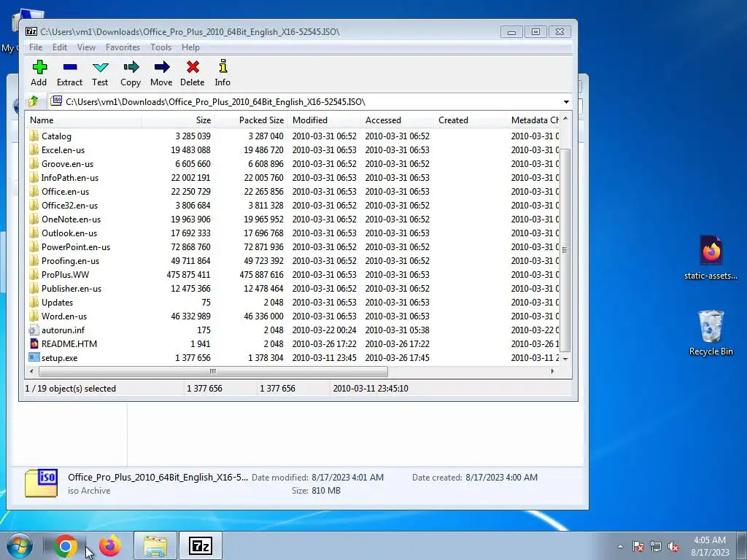Image resolution: width=747 pixels, height=560 pixels.
Task: Select the Groove.en-us folder icon
Action: point(34,164)
